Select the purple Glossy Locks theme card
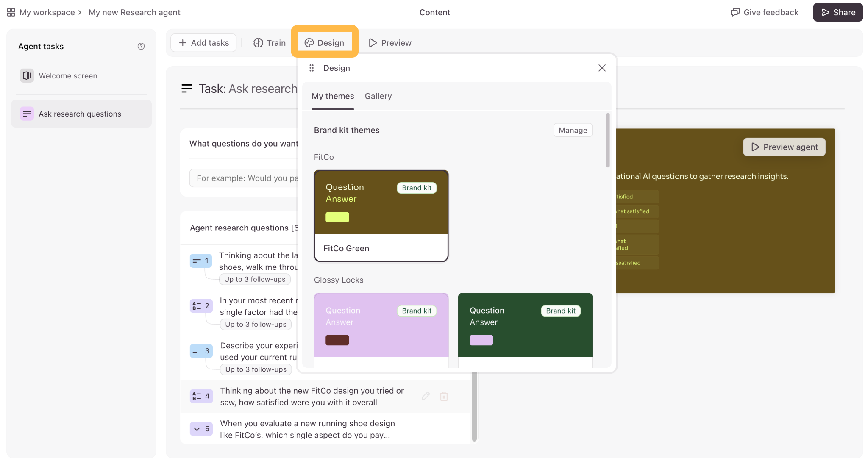The width and height of the screenshot is (868, 461). tap(381, 330)
